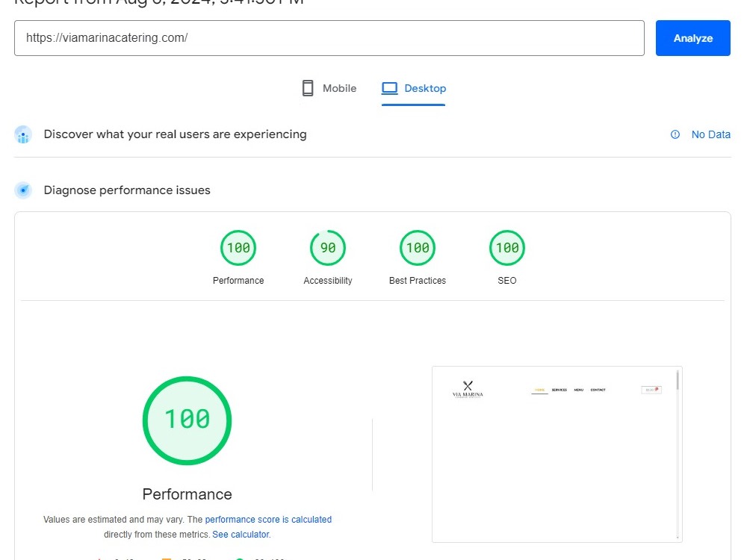
Task: Click the SEO 100 score gauge
Action: (507, 248)
